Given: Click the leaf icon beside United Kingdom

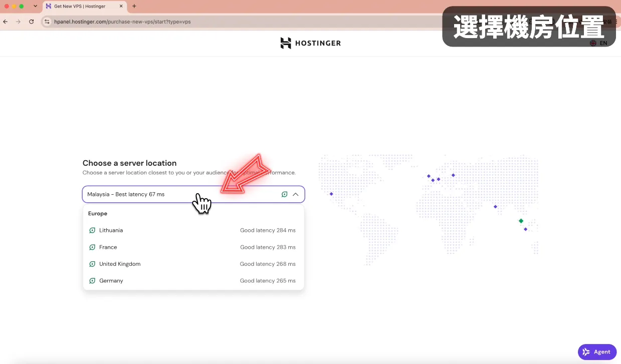Looking at the screenshot, I should coord(92,264).
